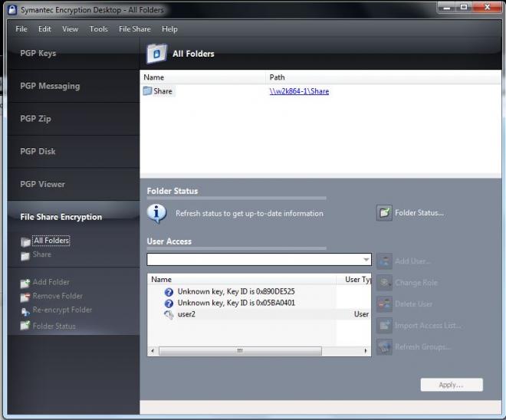The width and height of the screenshot is (506, 420).
Task: Click the All Folders sidebar icon
Action: click(x=25, y=242)
